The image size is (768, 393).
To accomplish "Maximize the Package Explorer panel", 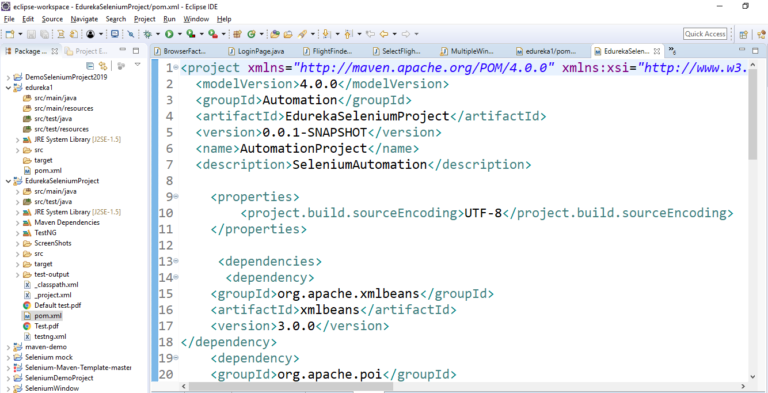I will point(136,50).
